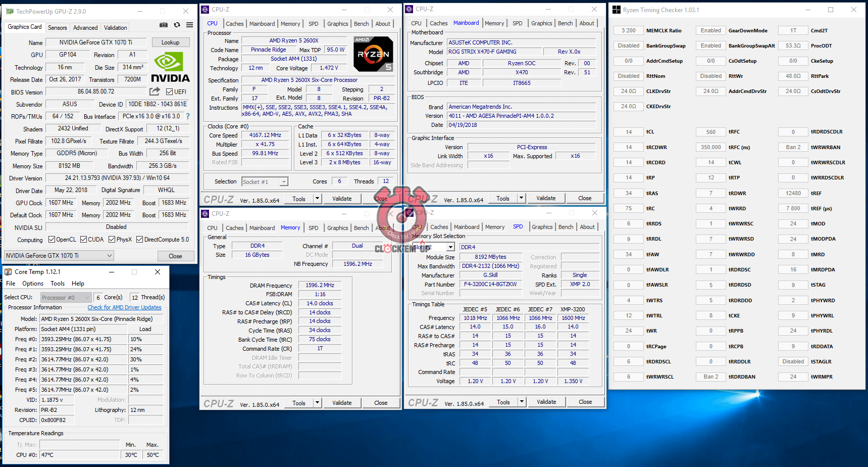Toggle the OpenCL checkbox
This screenshot has height=467, width=868.
52,240
